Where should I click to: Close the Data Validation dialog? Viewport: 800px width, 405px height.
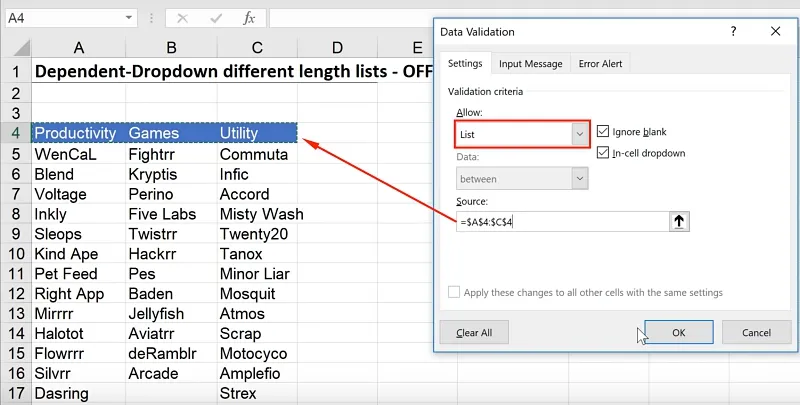pyautogui.click(x=776, y=32)
